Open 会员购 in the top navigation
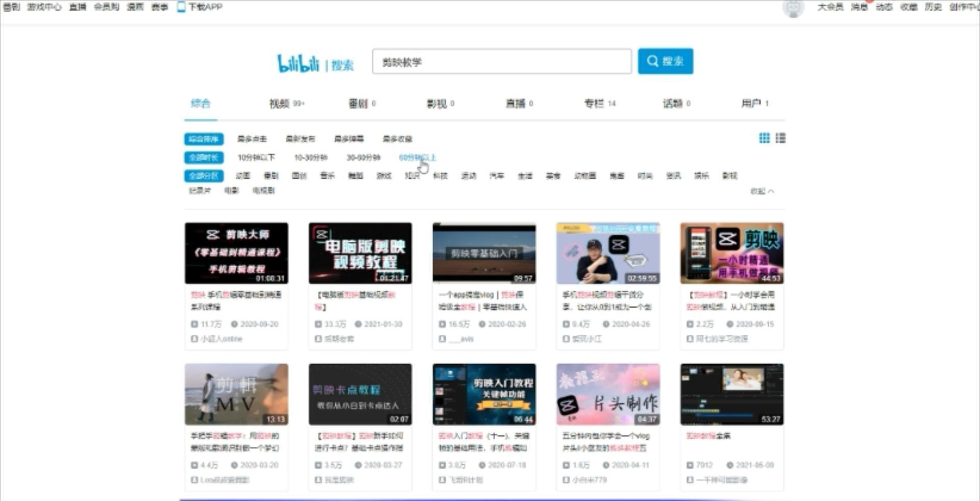 pos(106,7)
